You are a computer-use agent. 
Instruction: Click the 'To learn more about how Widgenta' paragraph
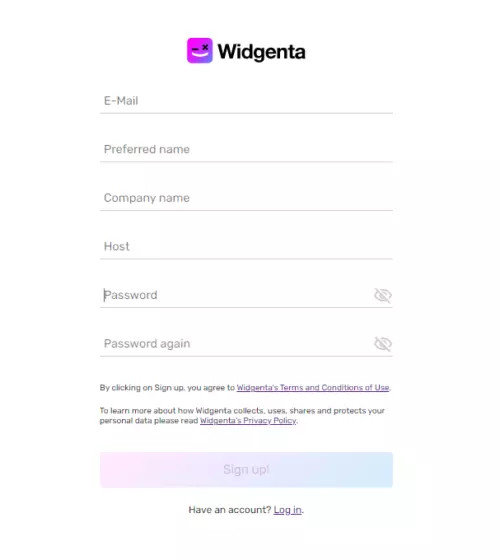(x=242, y=416)
